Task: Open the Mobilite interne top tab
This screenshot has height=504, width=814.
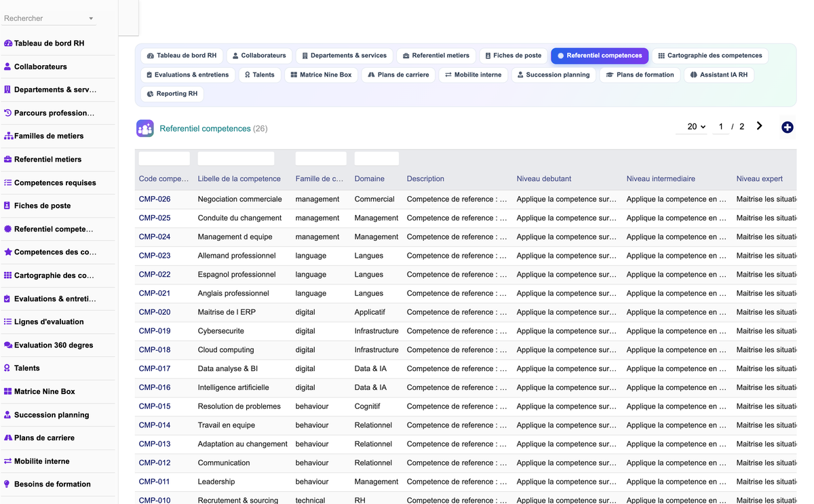Action: [x=473, y=75]
